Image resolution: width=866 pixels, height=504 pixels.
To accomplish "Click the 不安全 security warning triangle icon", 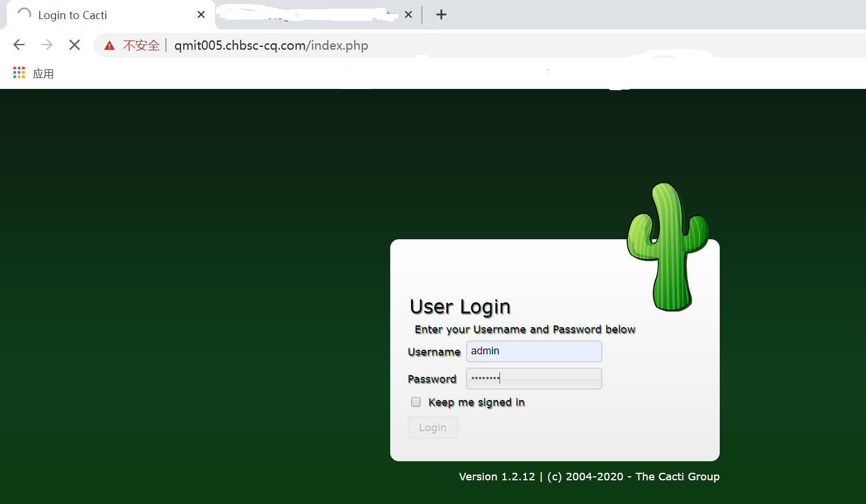I will pyautogui.click(x=109, y=45).
